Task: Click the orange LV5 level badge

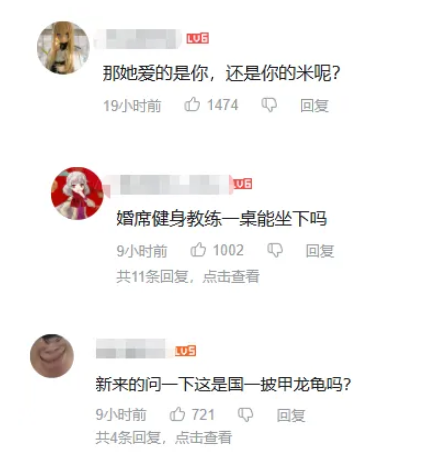Action: point(185,351)
